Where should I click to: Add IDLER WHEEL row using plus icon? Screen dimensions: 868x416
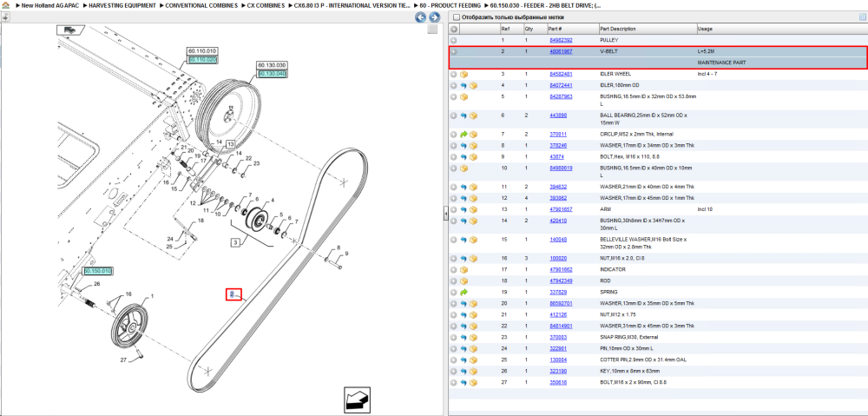pyautogui.click(x=453, y=74)
